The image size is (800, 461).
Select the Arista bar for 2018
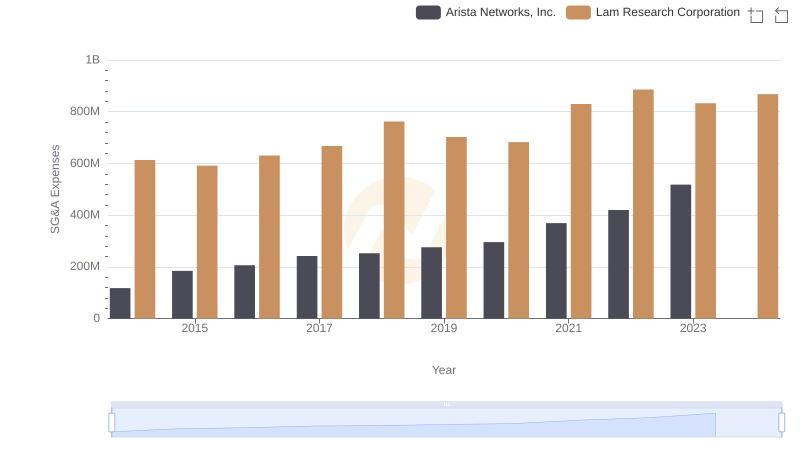(x=369, y=286)
